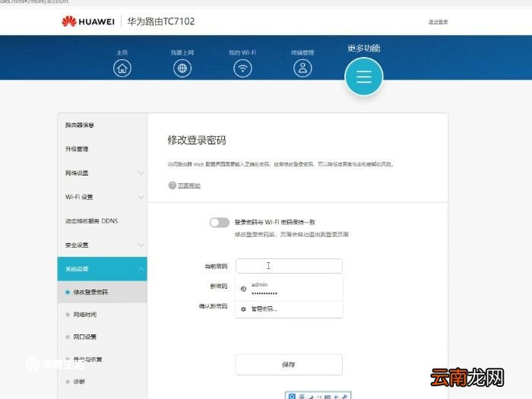Click the My Wi-Fi tab label
532x399 pixels.
242,52
